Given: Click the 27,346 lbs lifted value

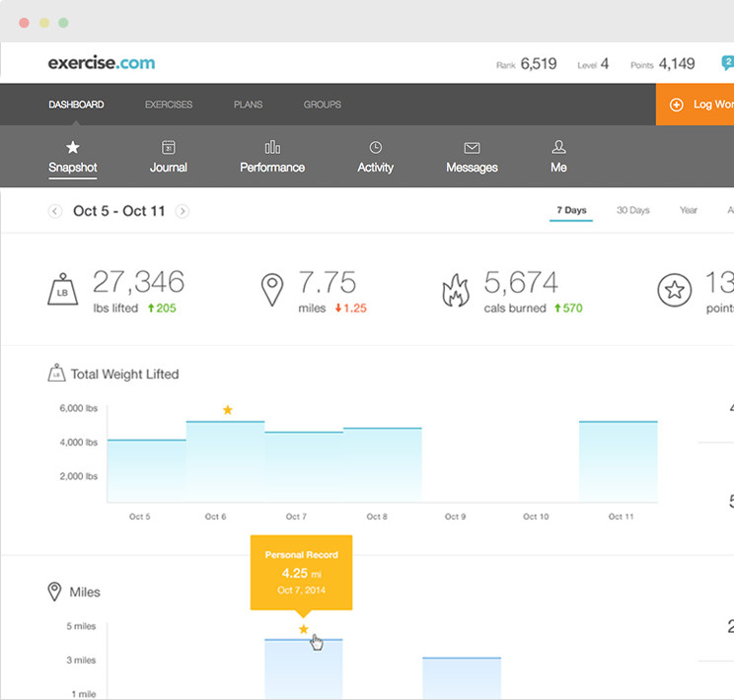Looking at the screenshot, I should coord(138,282).
